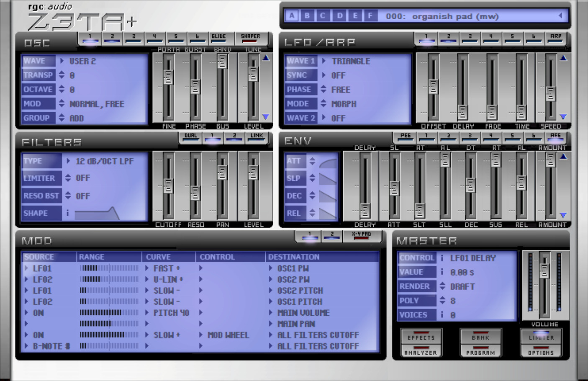The height and width of the screenshot is (381, 588).
Task: Open source arrow for B-NOTE # row
Action: coord(26,346)
